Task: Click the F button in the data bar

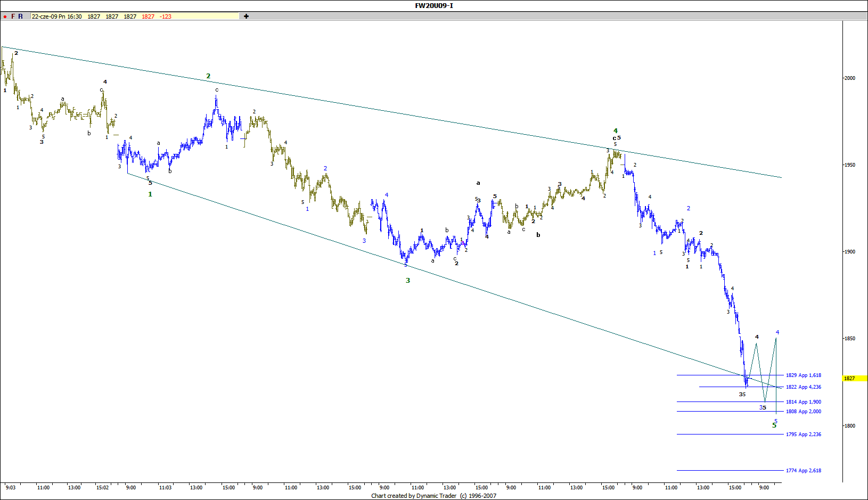Action: tap(13, 17)
